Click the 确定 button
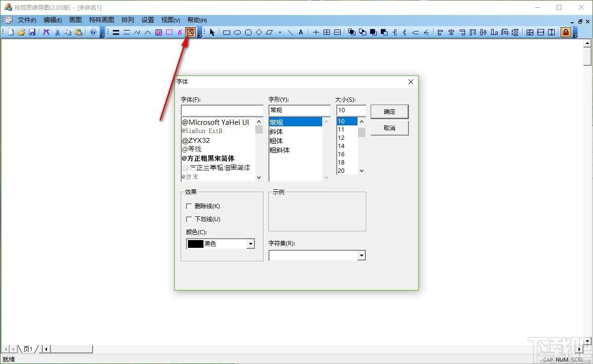593x364 pixels. (x=390, y=111)
